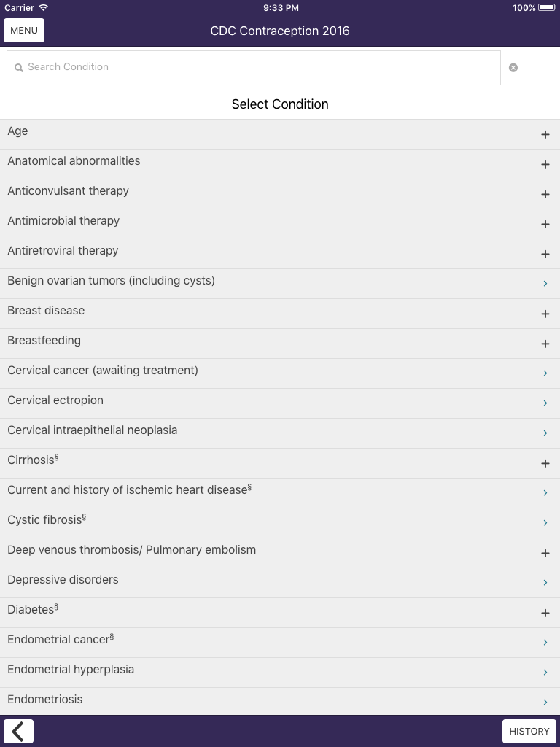This screenshot has height=747, width=560.
Task: Tap the back arrow icon at bottom left
Action: (19, 731)
